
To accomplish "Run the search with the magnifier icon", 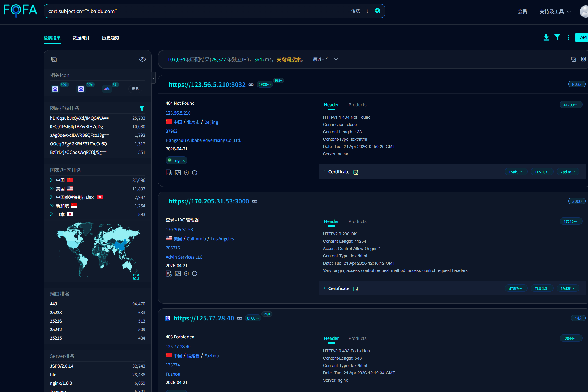I will click(x=377, y=11).
